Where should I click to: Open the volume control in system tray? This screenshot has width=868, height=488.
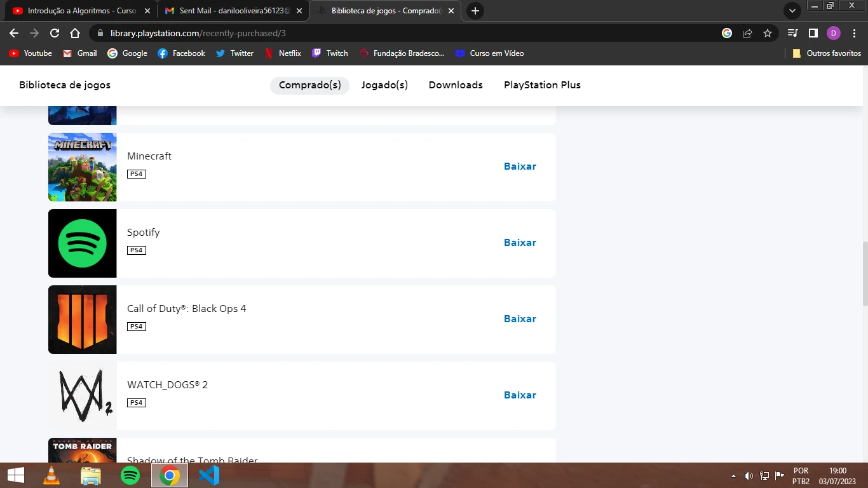(x=749, y=476)
